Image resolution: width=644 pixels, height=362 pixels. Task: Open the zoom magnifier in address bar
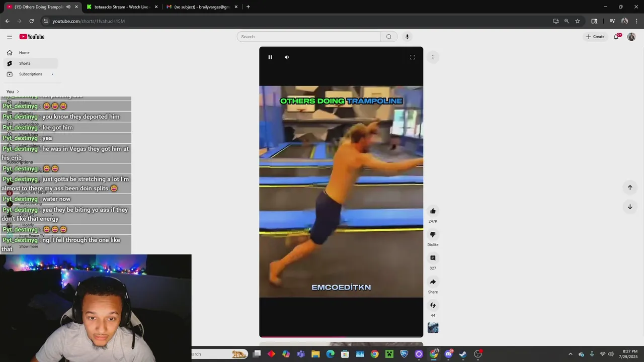click(x=567, y=21)
